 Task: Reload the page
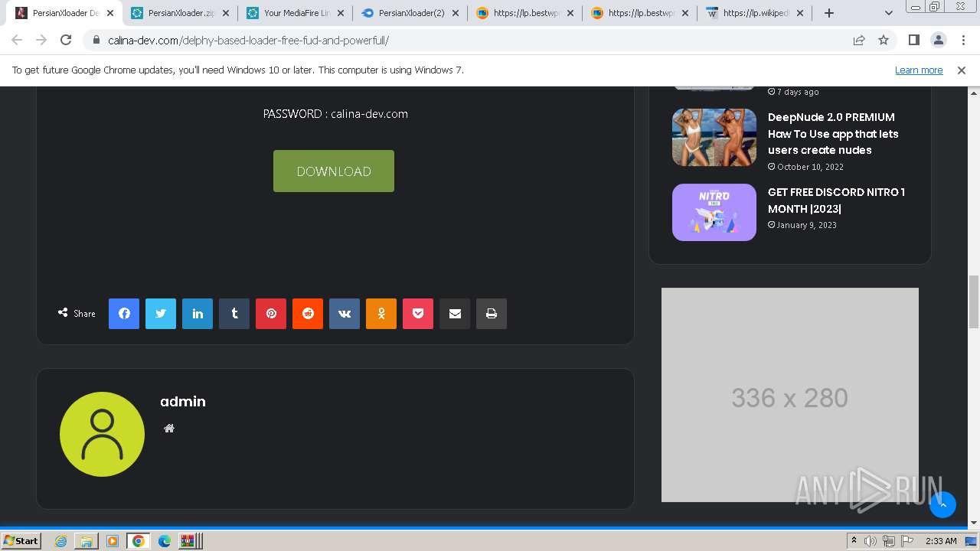coord(66,40)
